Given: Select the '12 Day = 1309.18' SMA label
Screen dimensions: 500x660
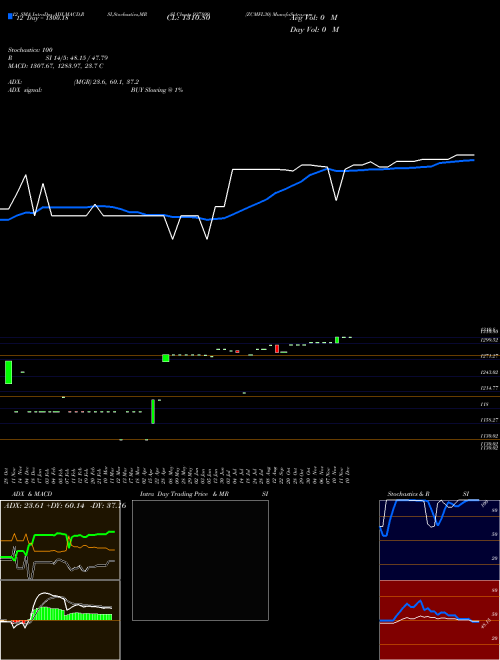Looking at the screenshot, I should [42, 18].
